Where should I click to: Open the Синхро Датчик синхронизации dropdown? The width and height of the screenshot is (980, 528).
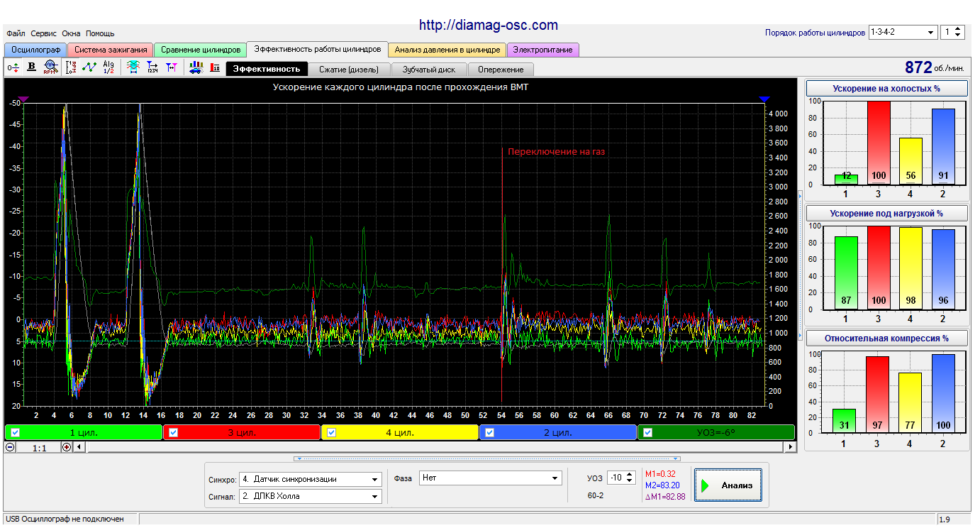click(310, 479)
